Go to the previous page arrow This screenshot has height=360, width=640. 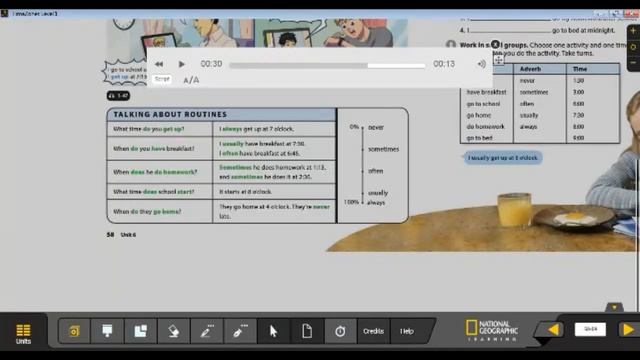click(553, 329)
